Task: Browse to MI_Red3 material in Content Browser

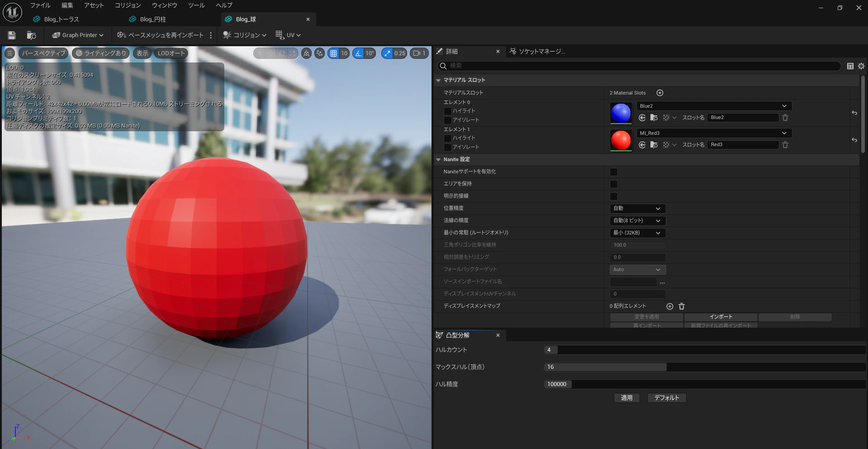Action: tap(654, 145)
